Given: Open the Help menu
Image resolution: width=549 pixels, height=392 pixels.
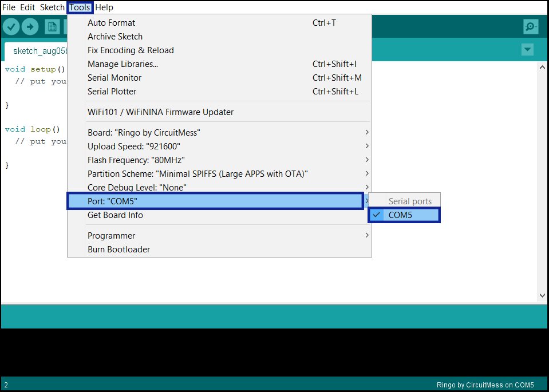Looking at the screenshot, I should click(x=104, y=7).
